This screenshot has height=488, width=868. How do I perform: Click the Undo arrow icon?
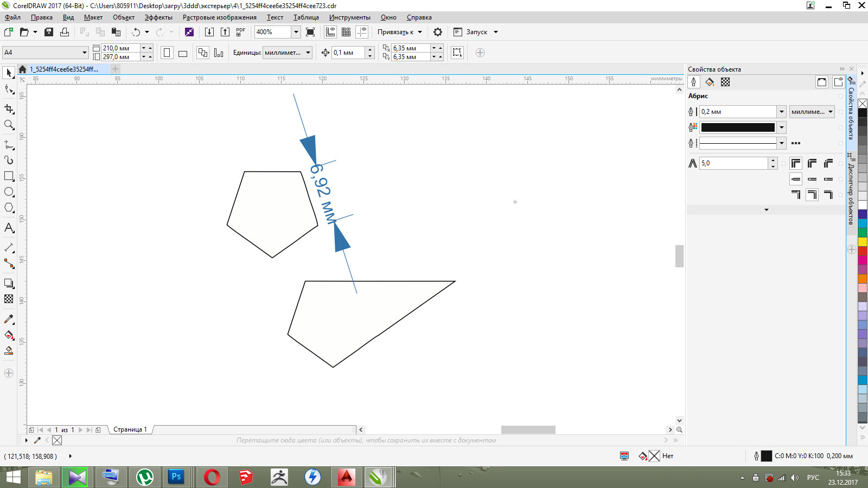(x=136, y=32)
